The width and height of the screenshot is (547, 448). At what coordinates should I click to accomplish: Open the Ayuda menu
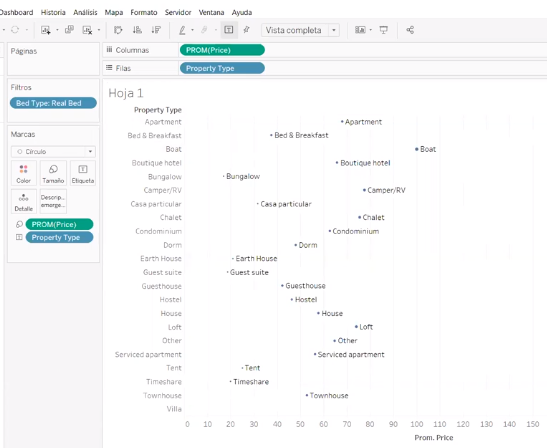point(242,13)
